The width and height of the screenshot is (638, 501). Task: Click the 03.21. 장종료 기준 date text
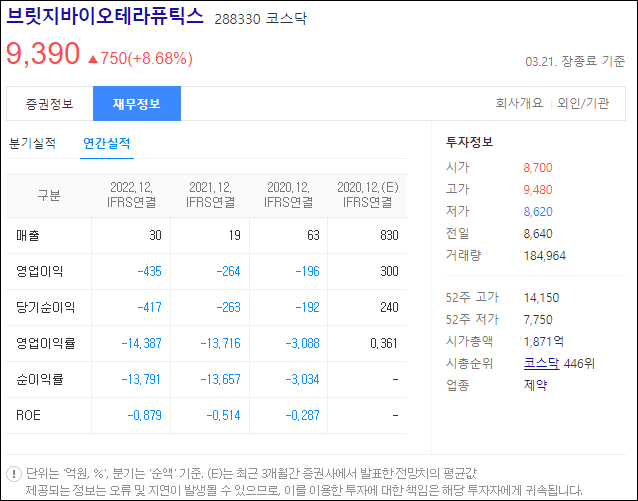pyautogui.click(x=575, y=61)
